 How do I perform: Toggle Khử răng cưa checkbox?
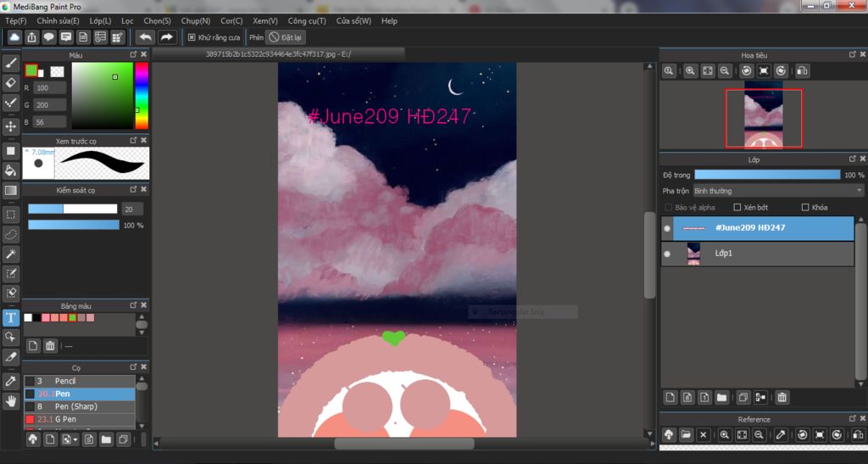point(192,37)
